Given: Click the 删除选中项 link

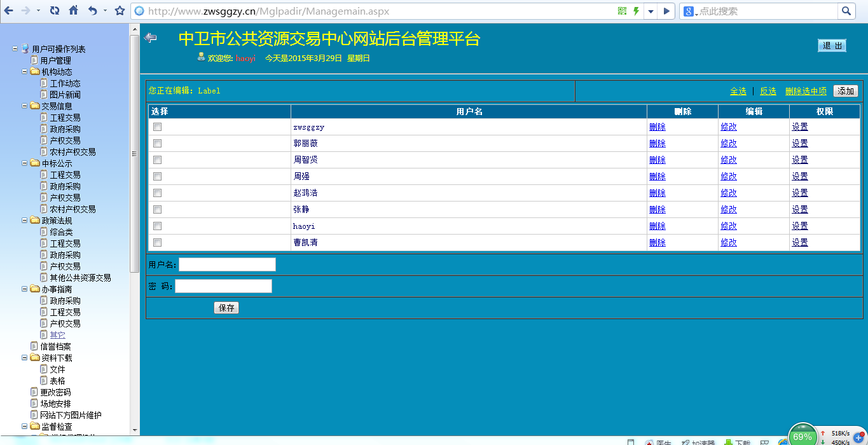Looking at the screenshot, I should coord(806,91).
